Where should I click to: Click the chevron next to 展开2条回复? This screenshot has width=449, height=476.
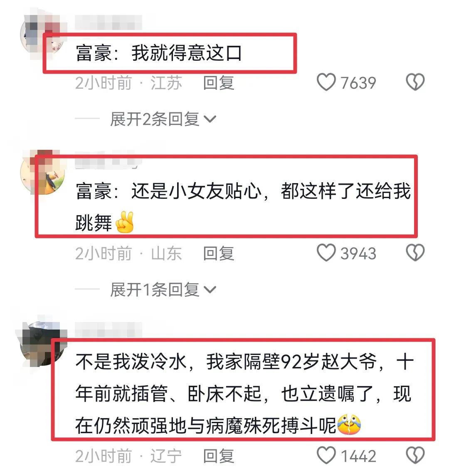tap(210, 119)
